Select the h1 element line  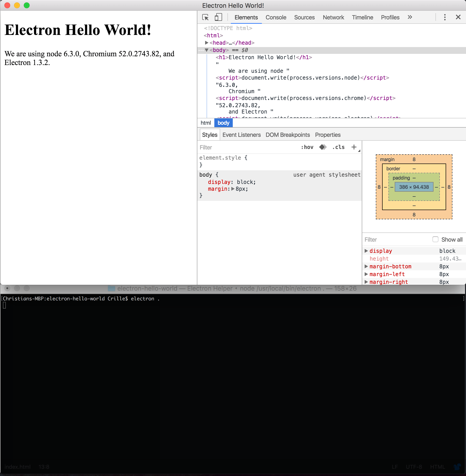(264, 57)
